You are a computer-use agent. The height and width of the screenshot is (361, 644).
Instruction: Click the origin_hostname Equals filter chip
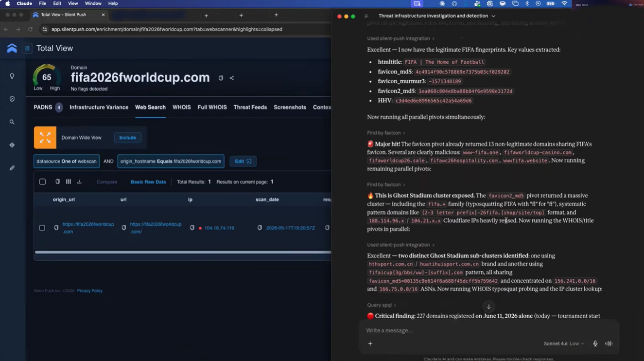click(x=171, y=161)
